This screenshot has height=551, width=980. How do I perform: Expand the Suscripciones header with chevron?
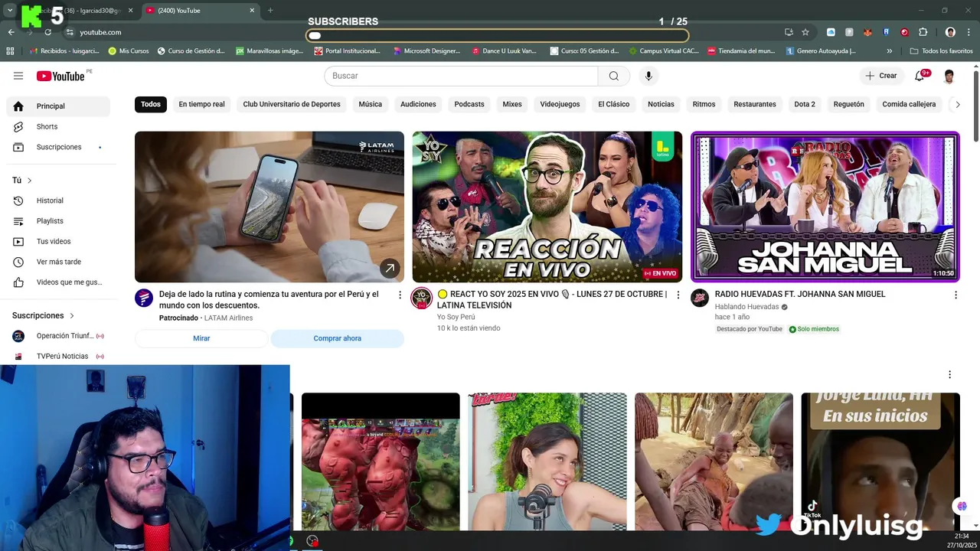click(72, 315)
